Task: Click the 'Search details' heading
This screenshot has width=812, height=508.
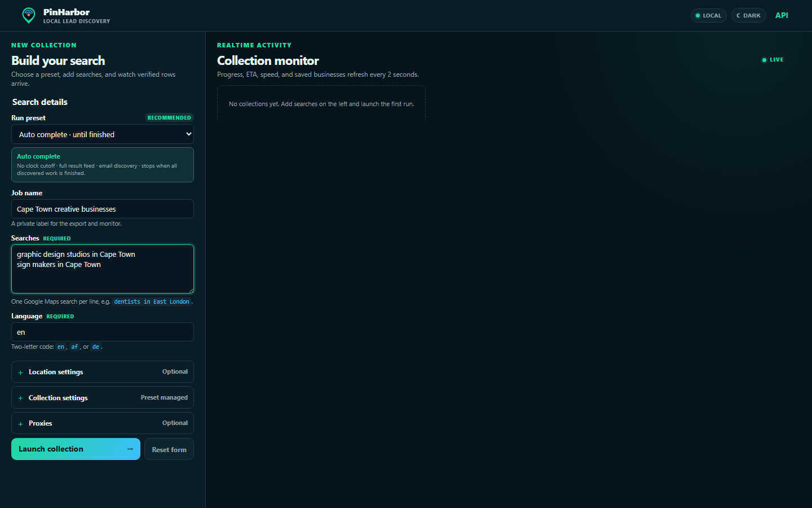Action: tap(40, 102)
